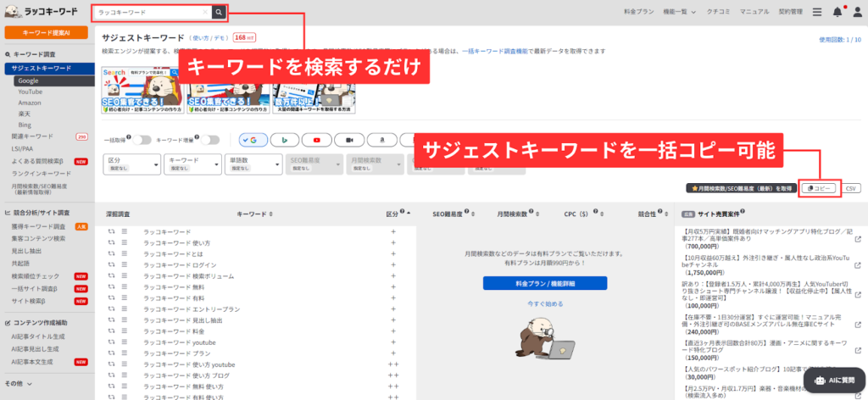868x400 pixels.
Task: Open the SEO難易度 filter dropdown
Action: pos(314,164)
